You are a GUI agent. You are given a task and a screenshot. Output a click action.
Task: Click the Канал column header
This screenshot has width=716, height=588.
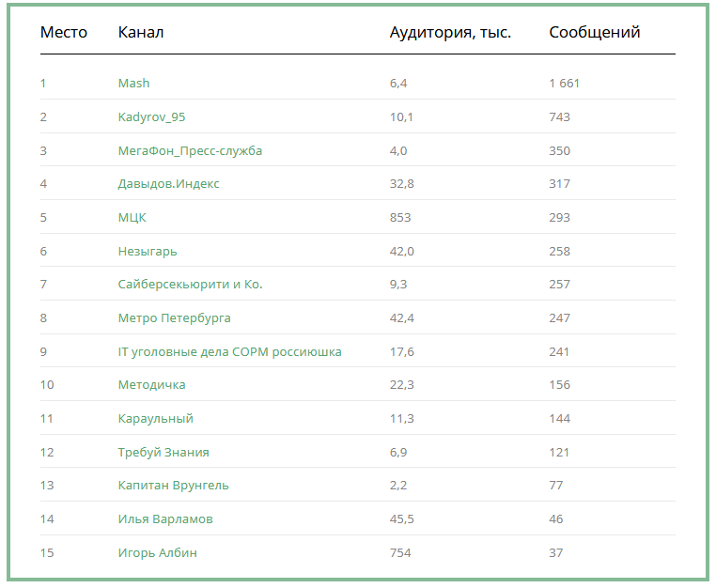coord(141,33)
